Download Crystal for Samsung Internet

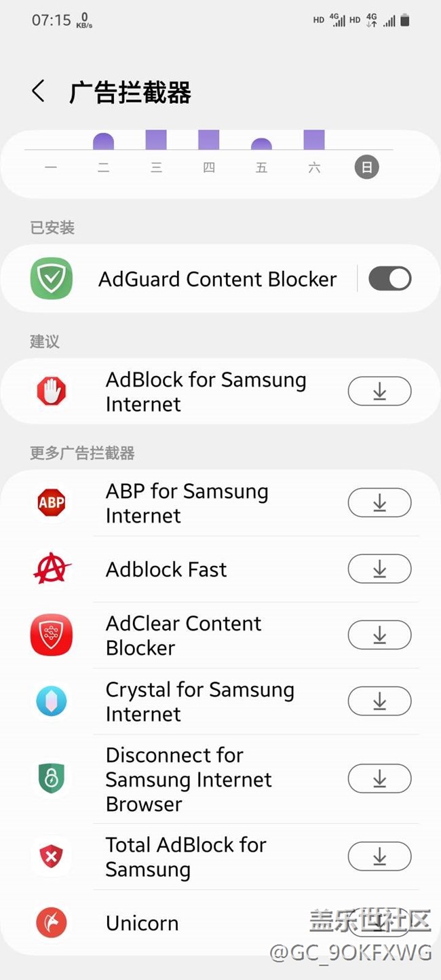pyautogui.click(x=379, y=701)
